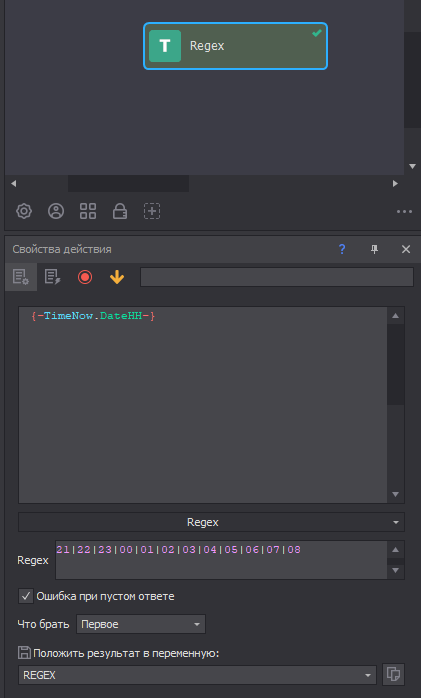Open the blue question mark help
Screen dimensions: 421x698
342,249
